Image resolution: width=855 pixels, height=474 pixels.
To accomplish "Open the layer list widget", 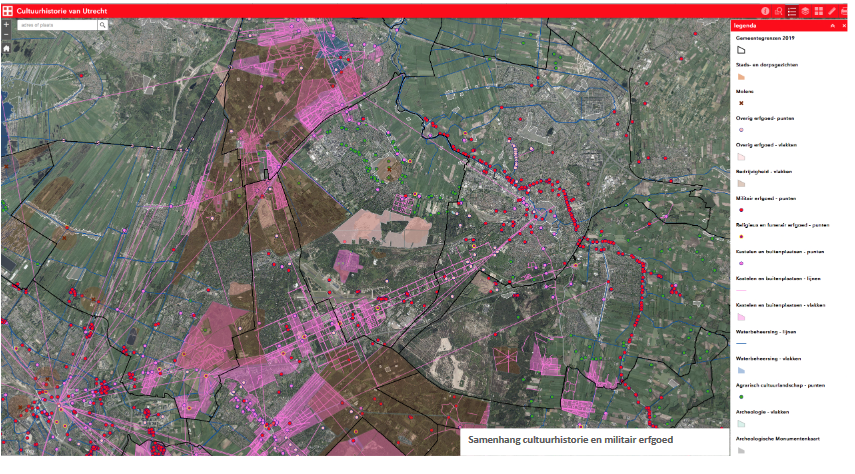I will [x=805, y=10].
